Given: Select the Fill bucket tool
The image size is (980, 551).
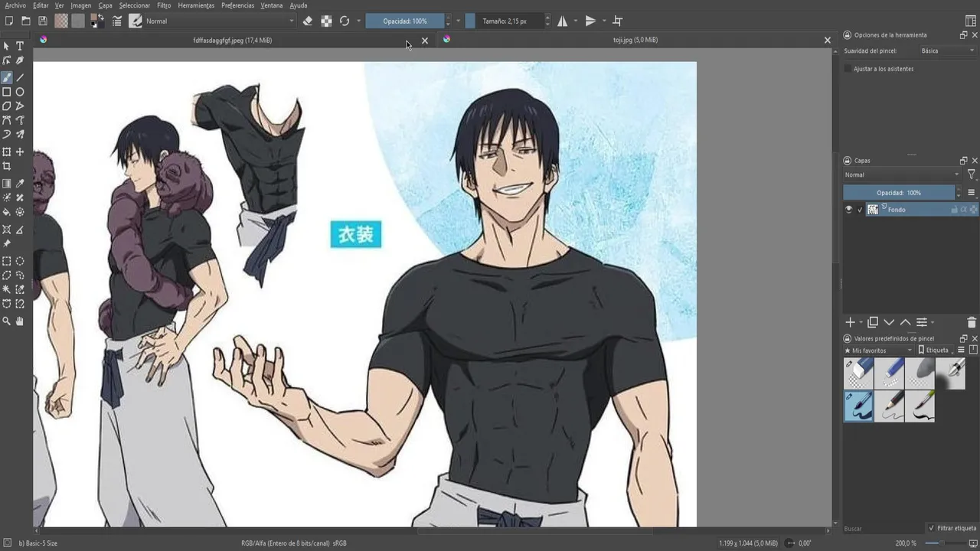Looking at the screenshot, I should click(x=7, y=212).
